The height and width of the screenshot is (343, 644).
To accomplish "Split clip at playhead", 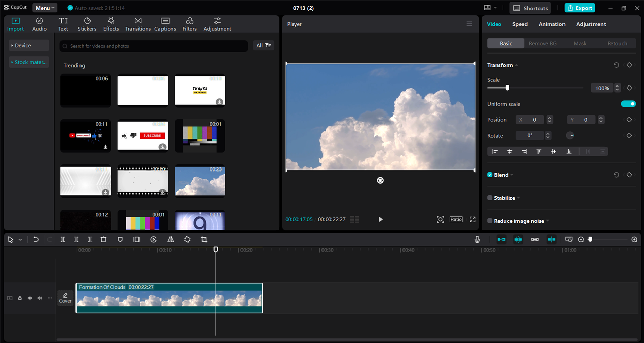I will coord(63,240).
